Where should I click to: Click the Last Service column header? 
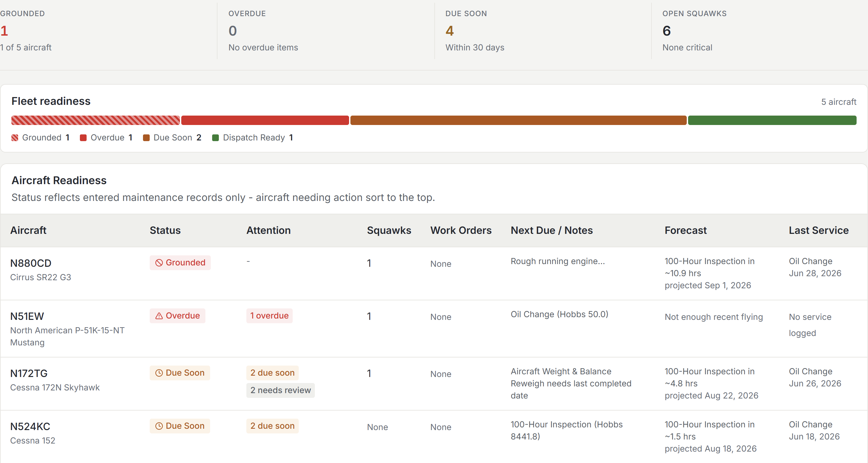pos(819,230)
